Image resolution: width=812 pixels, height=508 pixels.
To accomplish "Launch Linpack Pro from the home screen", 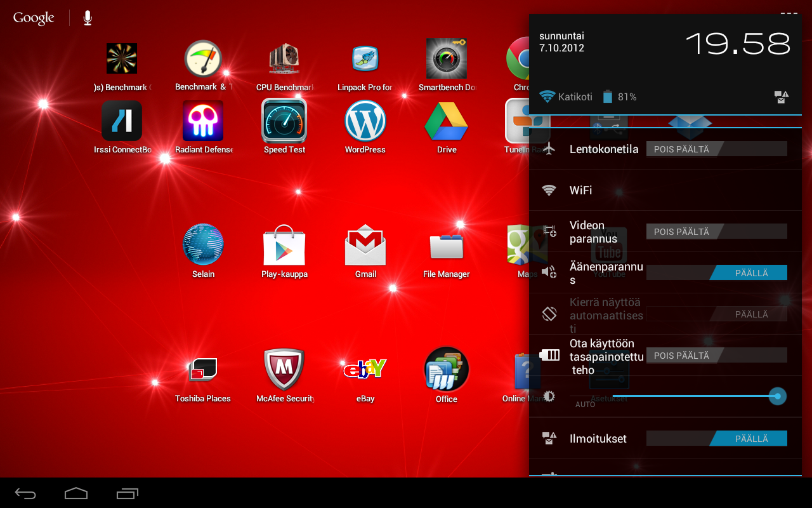I will coord(365,66).
